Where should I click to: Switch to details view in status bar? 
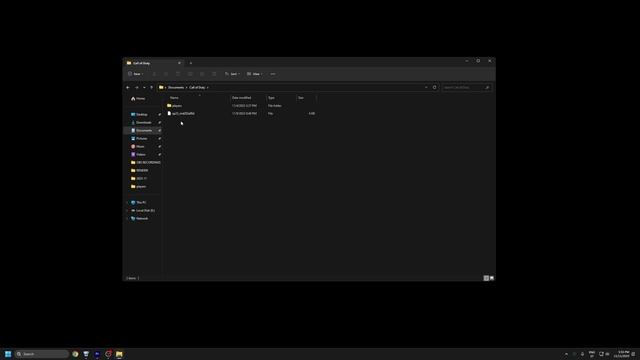(x=486, y=278)
